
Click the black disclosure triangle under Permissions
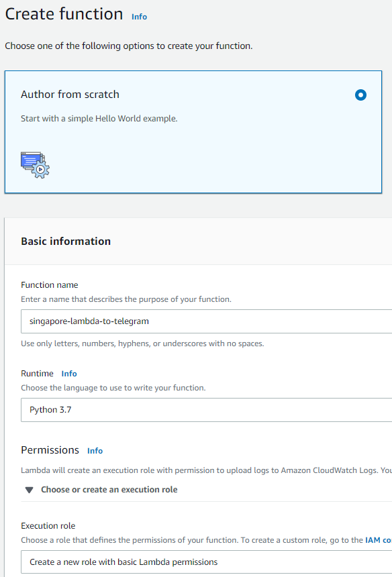pos(29,490)
